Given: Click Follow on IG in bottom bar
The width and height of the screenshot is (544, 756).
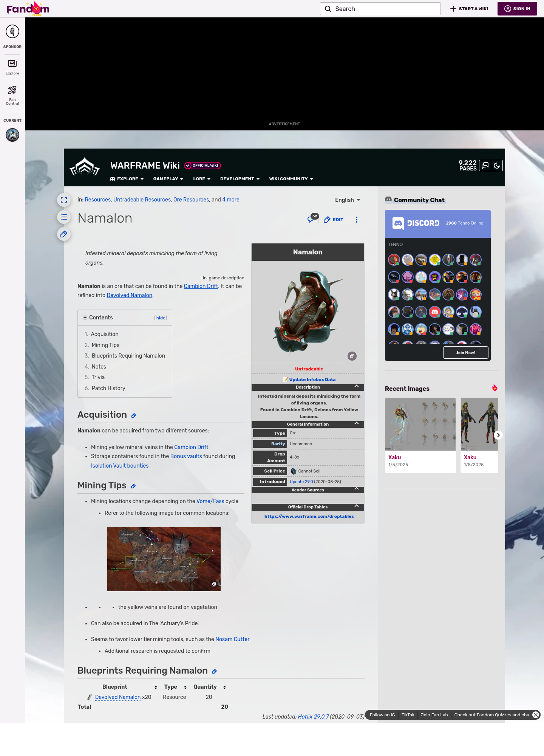Looking at the screenshot, I should [x=382, y=715].
